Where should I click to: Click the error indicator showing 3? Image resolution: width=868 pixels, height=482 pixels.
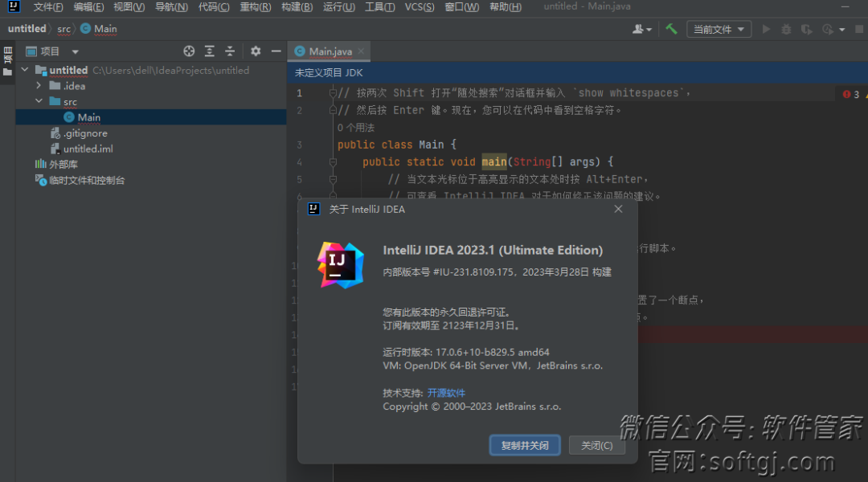[851, 94]
